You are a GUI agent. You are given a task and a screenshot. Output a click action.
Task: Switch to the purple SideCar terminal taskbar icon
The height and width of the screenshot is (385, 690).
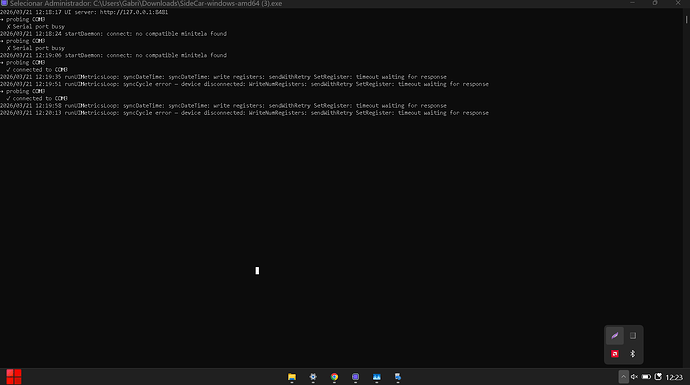pos(356,377)
